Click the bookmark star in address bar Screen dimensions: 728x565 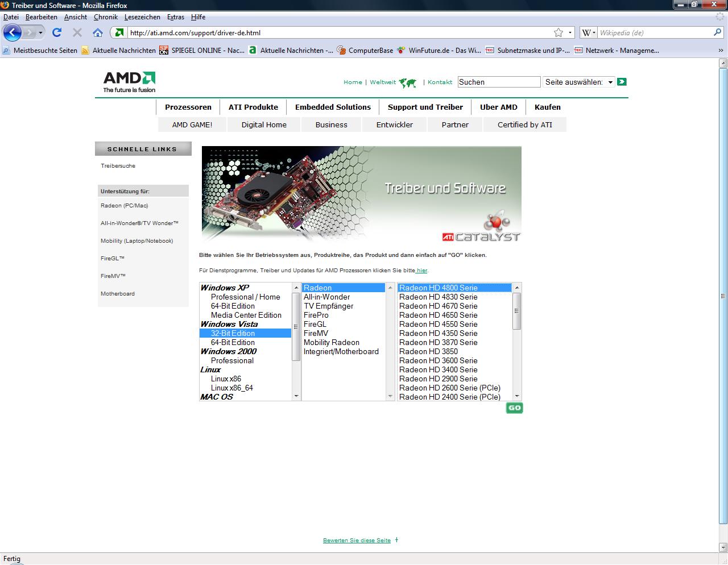click(559, 32)
